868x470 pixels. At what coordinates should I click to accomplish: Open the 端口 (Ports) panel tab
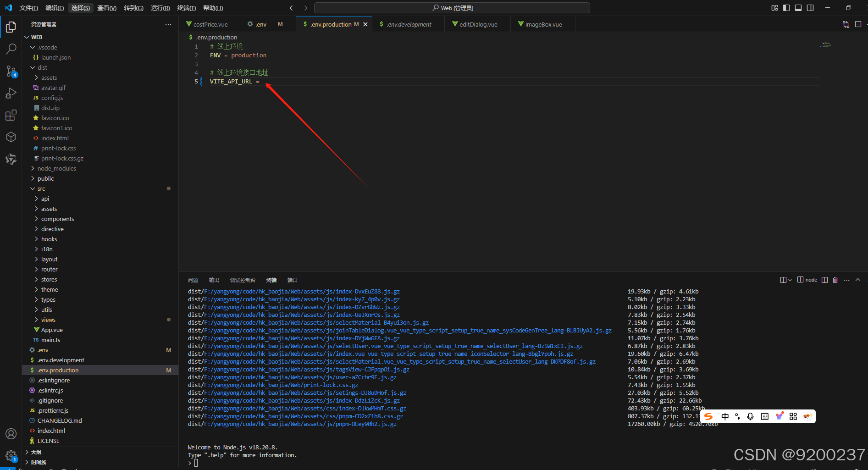(292, 280)
